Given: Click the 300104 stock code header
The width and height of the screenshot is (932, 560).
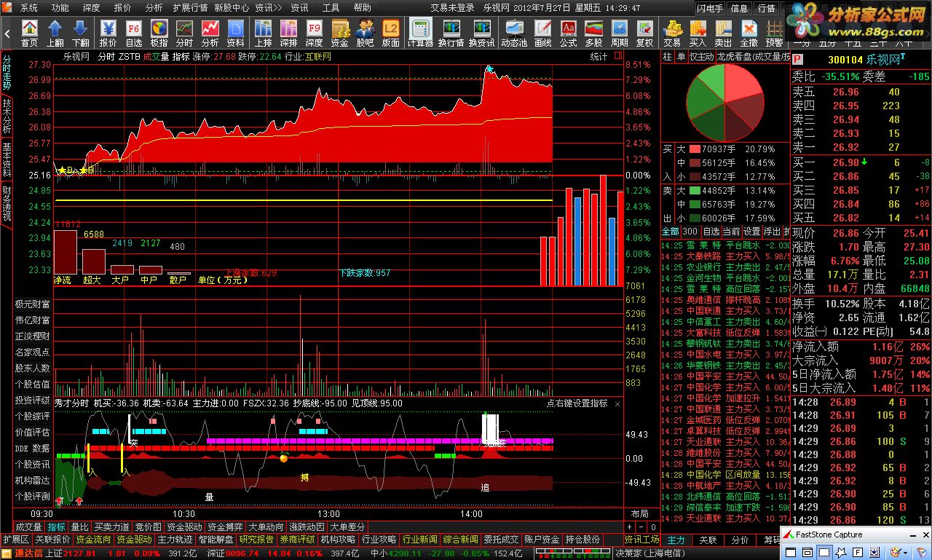Looking at the screenshot, I should click(x=845, y=60).
